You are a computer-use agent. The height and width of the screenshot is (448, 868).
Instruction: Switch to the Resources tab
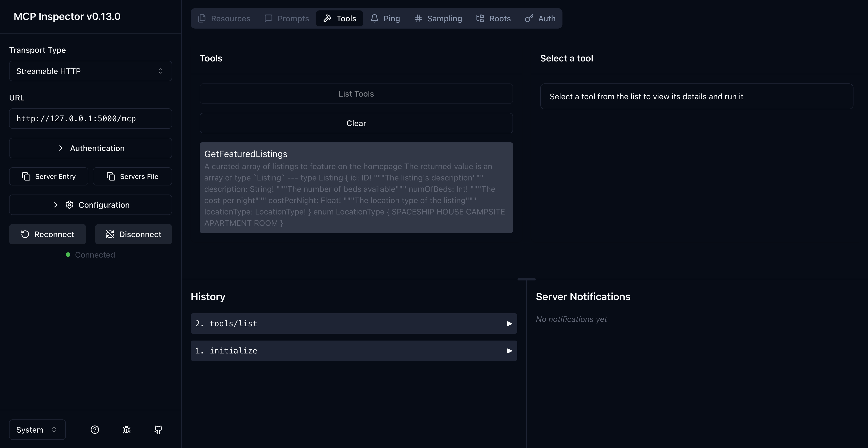click(224, 19)
